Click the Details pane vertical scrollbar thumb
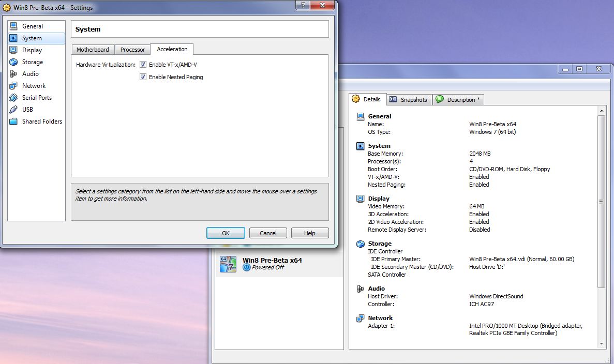Image resolution: width=614 pixels, height=364 pixels. pos(602,202)
